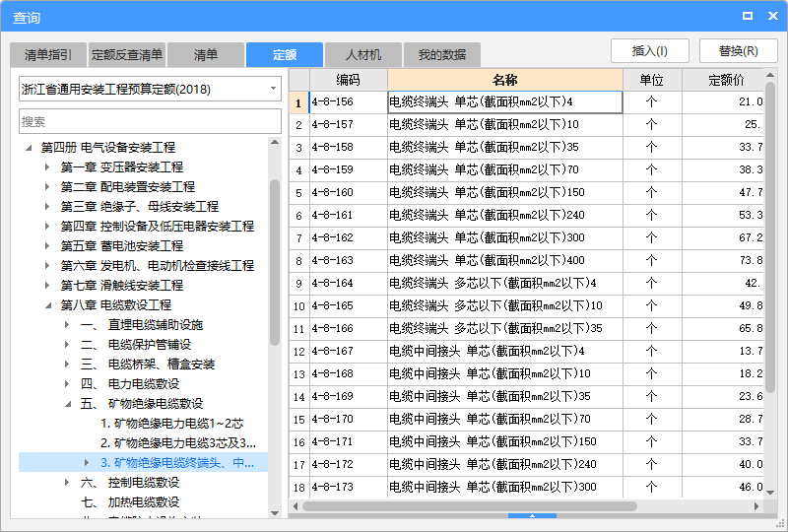Click the table horizontal scrollbar thumb
Screen dimensions: 788x532
pos(470,505)
